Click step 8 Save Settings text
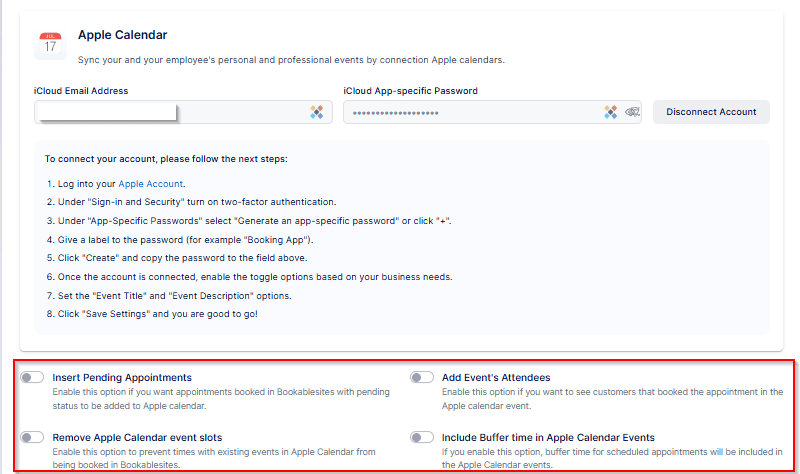 [158, 314]
